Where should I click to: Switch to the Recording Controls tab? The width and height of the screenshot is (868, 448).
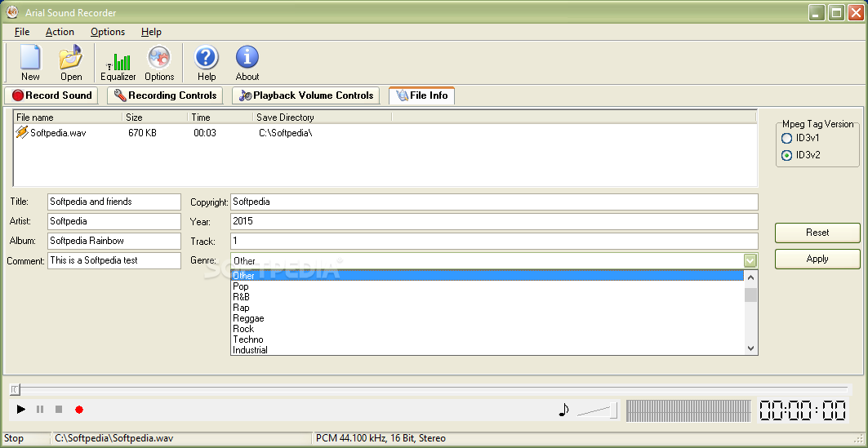(165, 95)
